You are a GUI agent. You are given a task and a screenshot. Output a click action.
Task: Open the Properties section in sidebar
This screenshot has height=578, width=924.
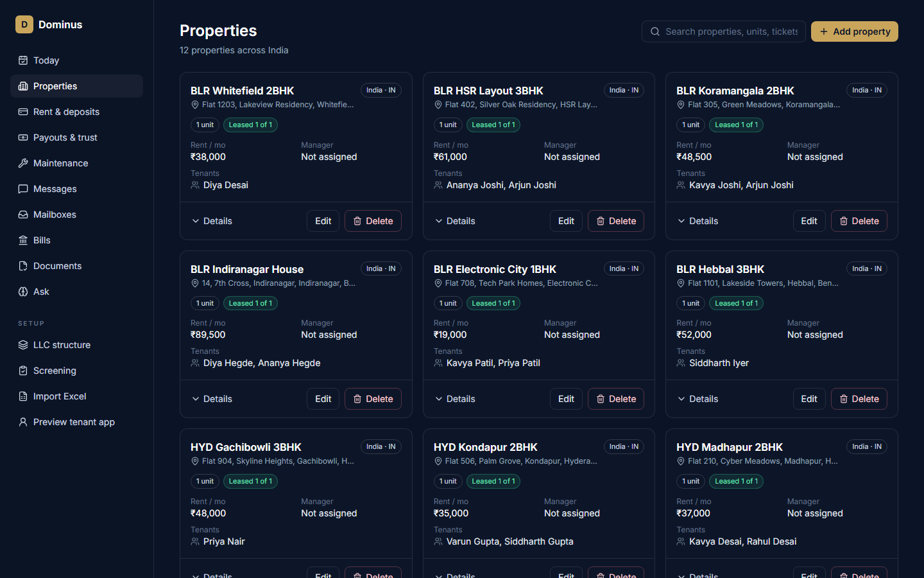(76, 86)
